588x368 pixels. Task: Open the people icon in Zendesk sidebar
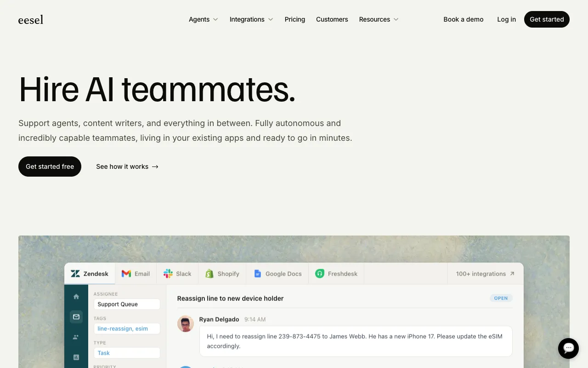point(76,337)
